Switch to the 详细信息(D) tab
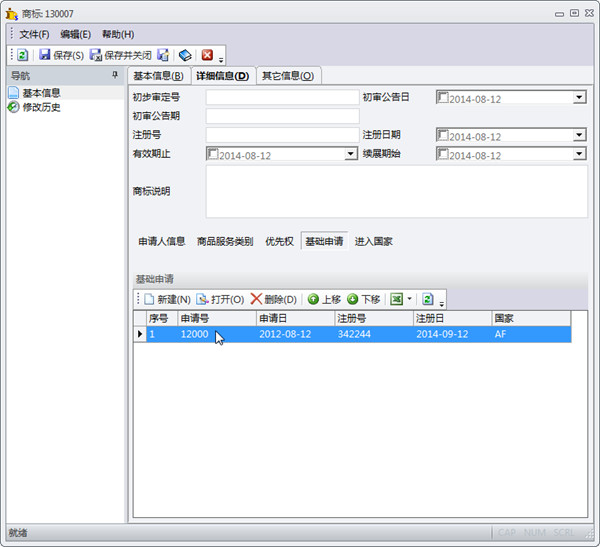 pos(223,75)
